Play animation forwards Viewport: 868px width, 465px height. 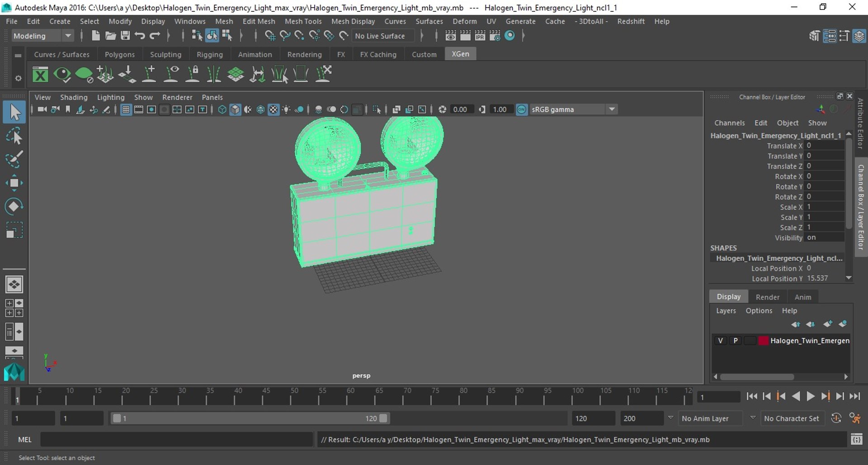coord(811,397)
